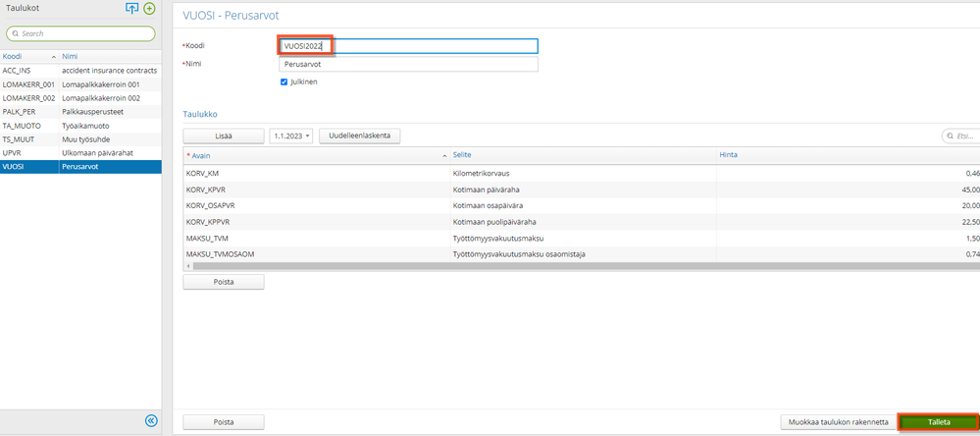980x436 pixels.
Task: Click the Kotimaan osapäivära cell
Action: click(x=583, y=206)
